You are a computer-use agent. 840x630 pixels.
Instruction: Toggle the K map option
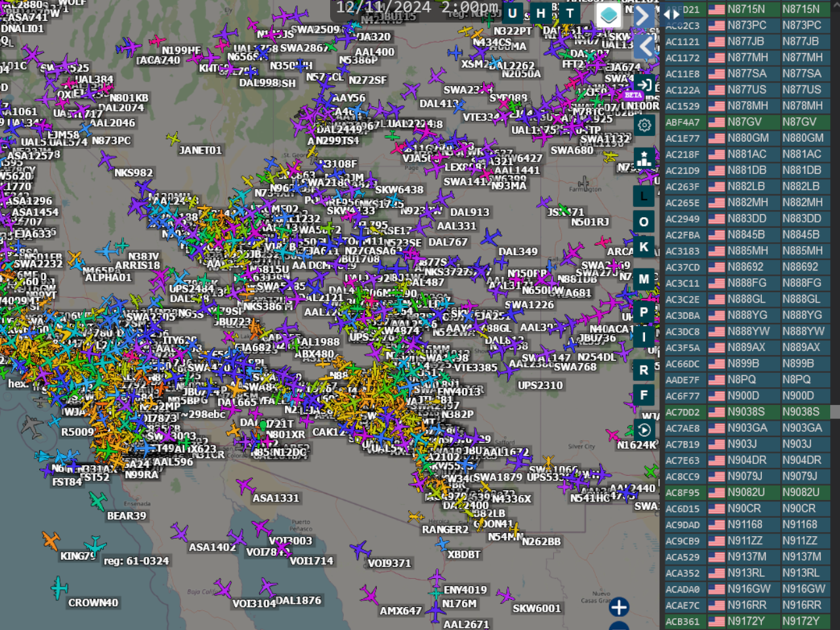(644, 247)
